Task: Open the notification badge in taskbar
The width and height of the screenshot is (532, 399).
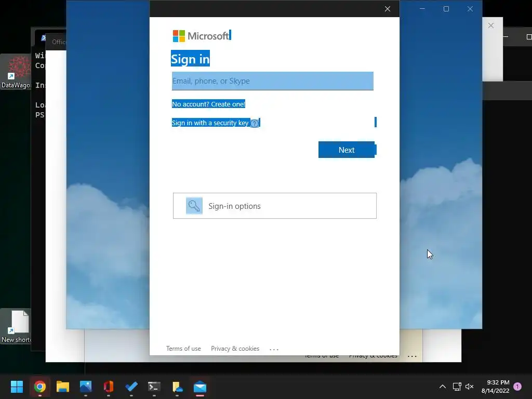Action: [x=518, y=387]
